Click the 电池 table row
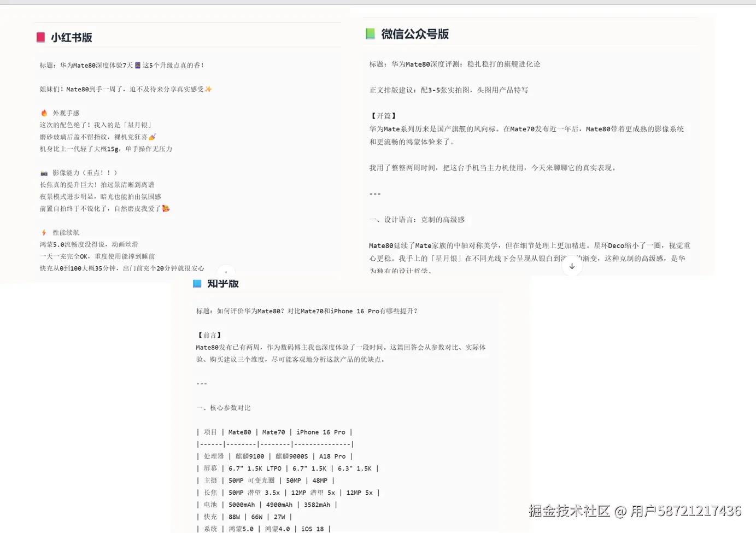The height and width of the screenshot is (533, 756). (x=267, y=505)
